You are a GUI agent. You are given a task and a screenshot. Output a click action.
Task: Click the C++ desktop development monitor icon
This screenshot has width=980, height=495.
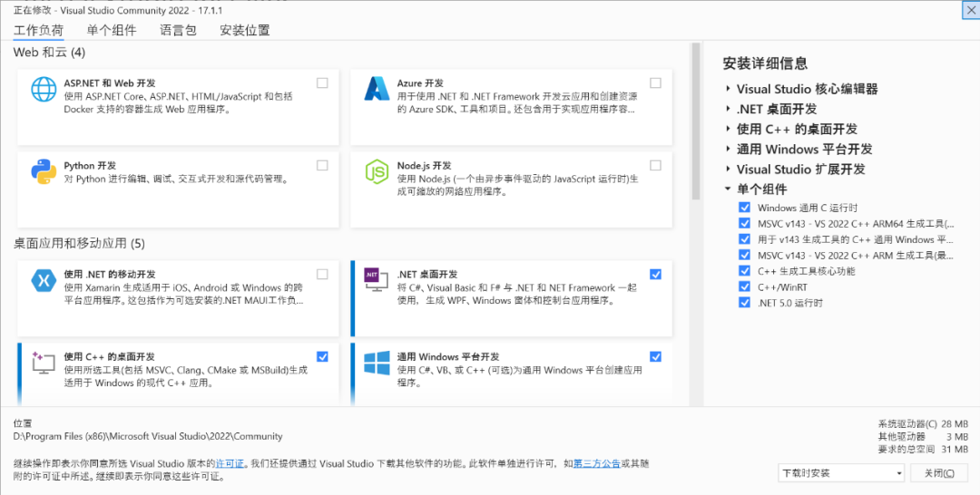(44, 363)
